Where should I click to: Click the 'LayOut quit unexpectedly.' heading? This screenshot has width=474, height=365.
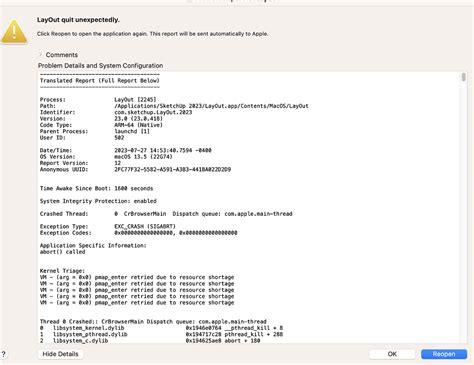tap(78, 20)
